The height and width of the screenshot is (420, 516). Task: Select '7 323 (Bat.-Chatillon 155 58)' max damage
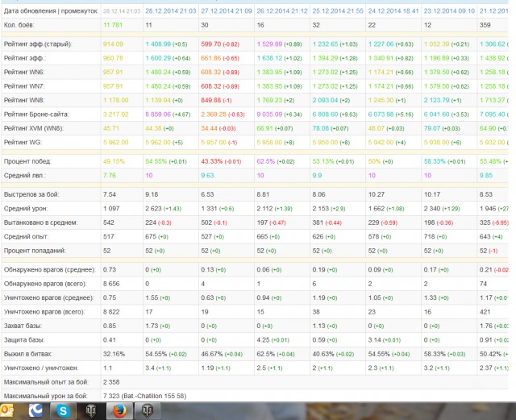tap(145, 396)
